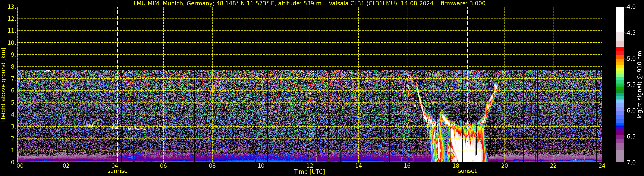Click the 13 tick label on height axis
The image size is (644, 176).
coord(11,7)
